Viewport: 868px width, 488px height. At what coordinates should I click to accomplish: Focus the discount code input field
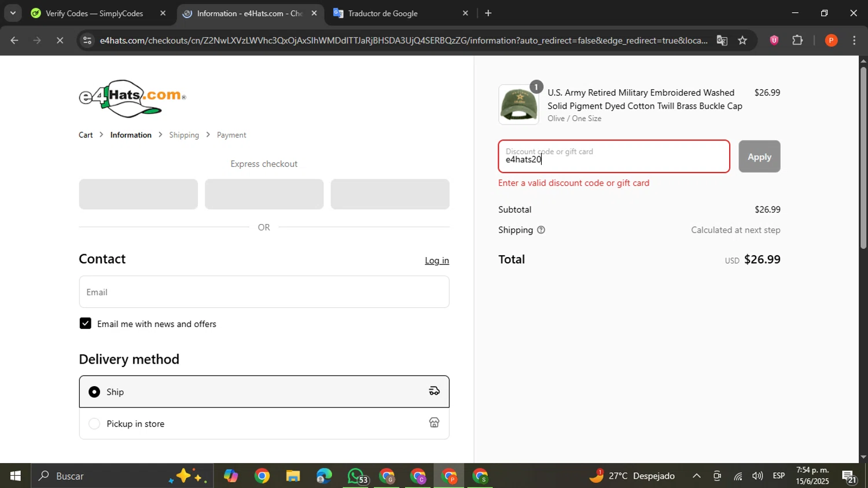tap(614, 156)
